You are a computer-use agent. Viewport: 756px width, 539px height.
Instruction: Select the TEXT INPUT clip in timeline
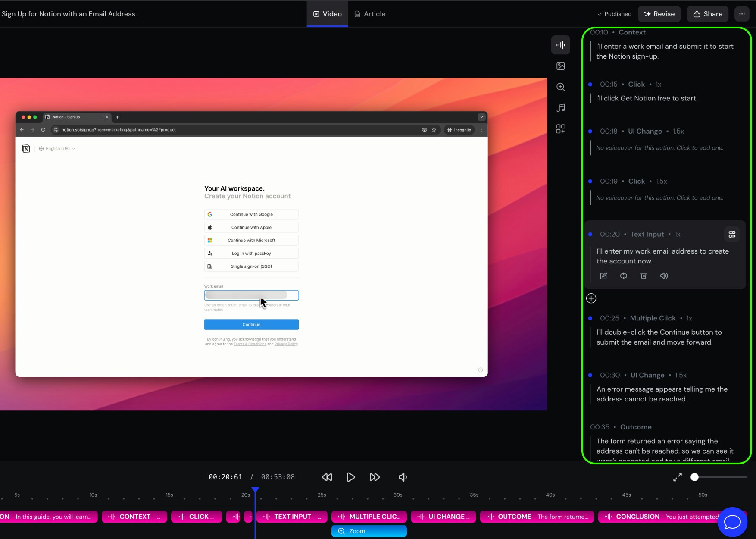click(x=292, y=517)
